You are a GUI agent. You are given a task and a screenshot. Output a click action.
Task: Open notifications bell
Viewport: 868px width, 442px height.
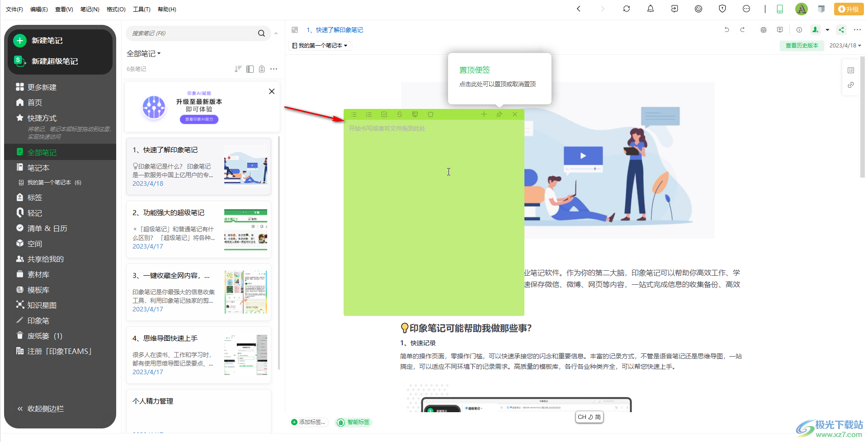point(651,9)
